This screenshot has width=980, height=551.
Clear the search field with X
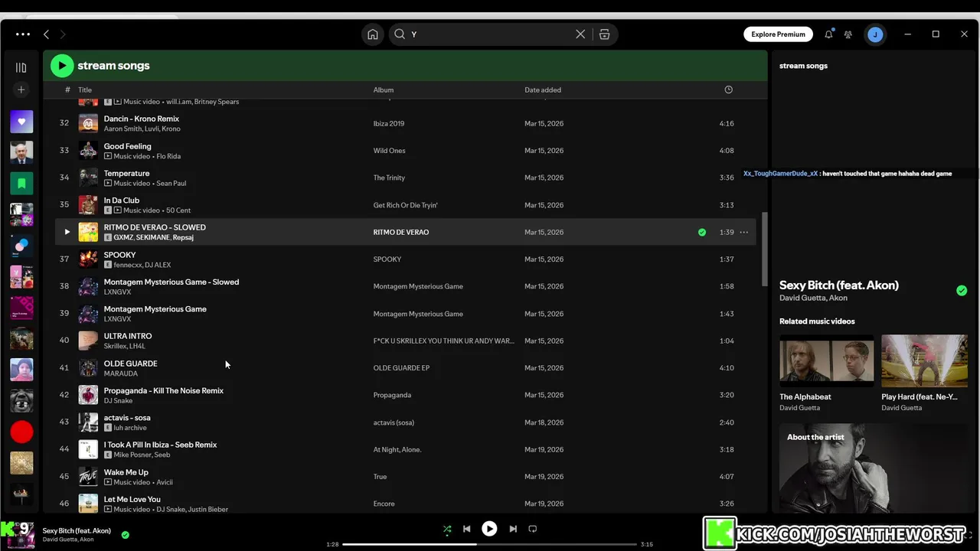coord(580,34)
